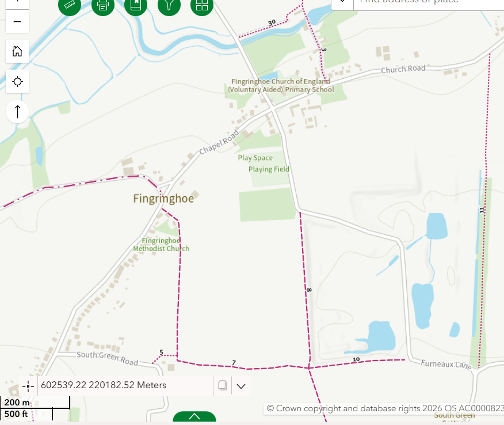Expand the green bottom panel handle

pyautogui.click(x=194, y=416)
